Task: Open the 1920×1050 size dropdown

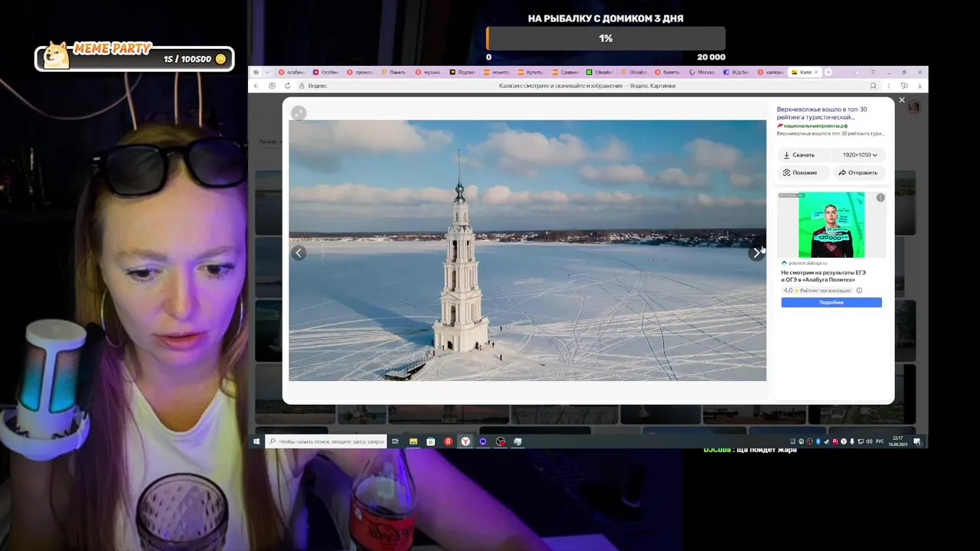Action: 860,155
